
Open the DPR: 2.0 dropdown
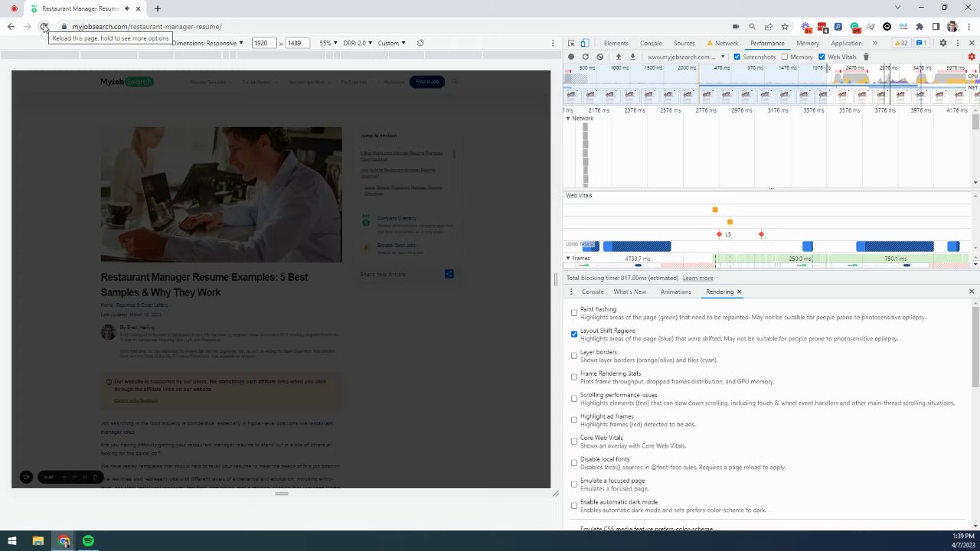[358, 43]
